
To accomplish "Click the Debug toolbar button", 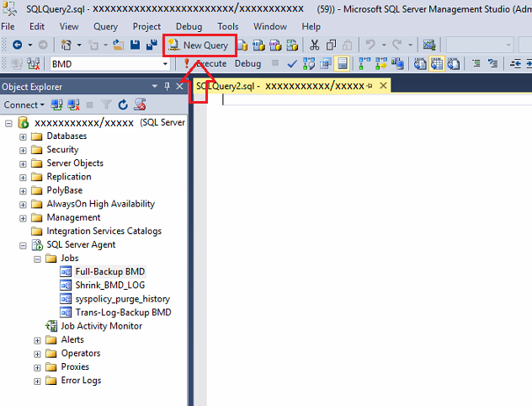I will pyautogui.click(x=248, y=63).
